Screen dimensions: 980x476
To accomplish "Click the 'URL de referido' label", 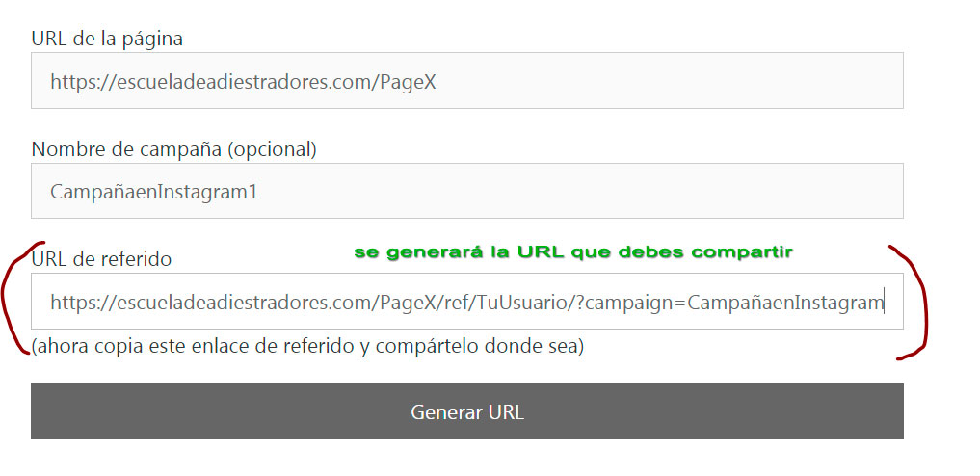I will (101, 258).
